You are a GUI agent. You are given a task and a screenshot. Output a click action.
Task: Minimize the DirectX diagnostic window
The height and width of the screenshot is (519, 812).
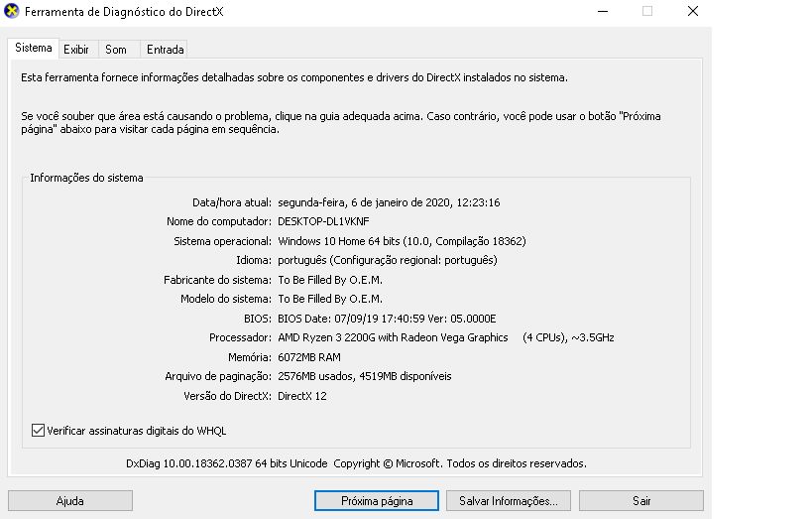click(603, 11)
